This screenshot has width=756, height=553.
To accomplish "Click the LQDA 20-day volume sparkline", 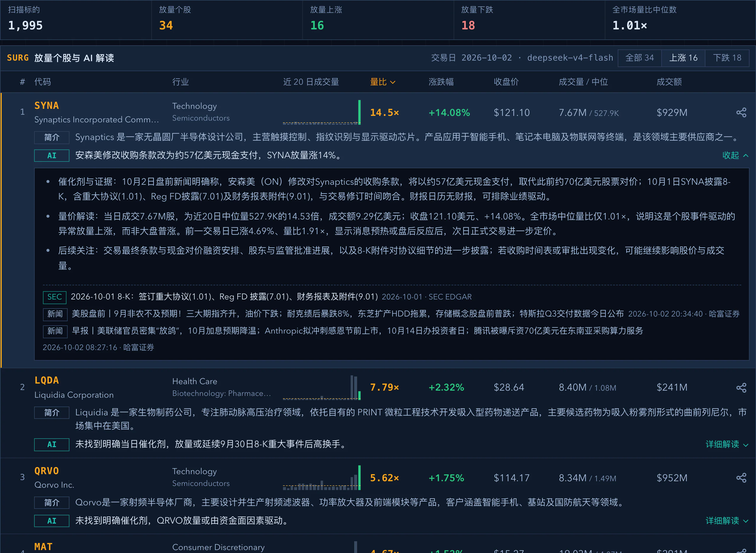I will pos(322,388).
